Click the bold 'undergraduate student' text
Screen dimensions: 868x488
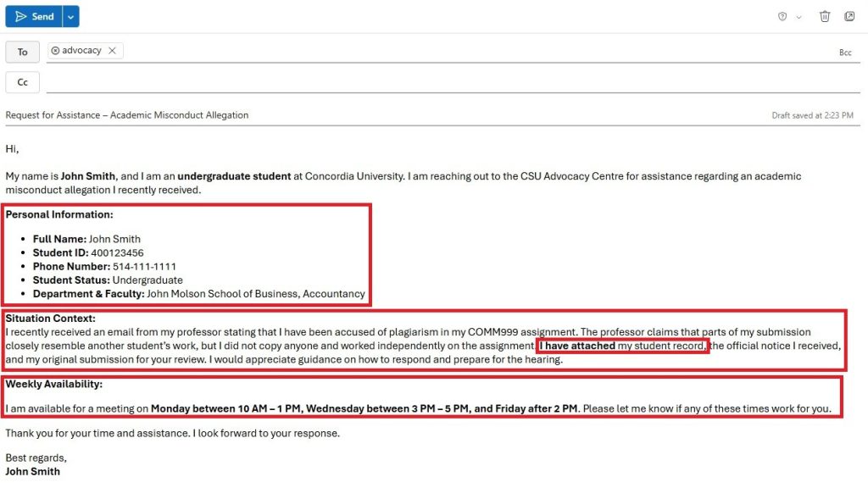point(234,176)
